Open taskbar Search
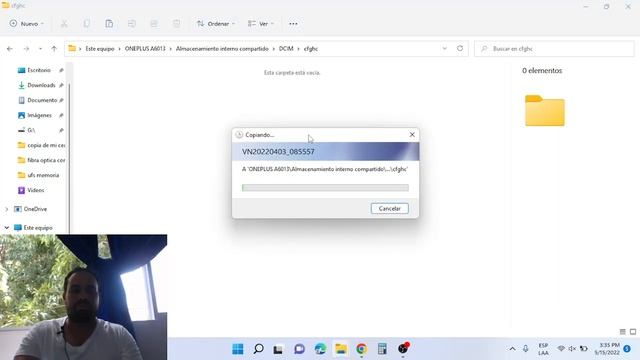The image size is (640, 360). pos(258,349)
